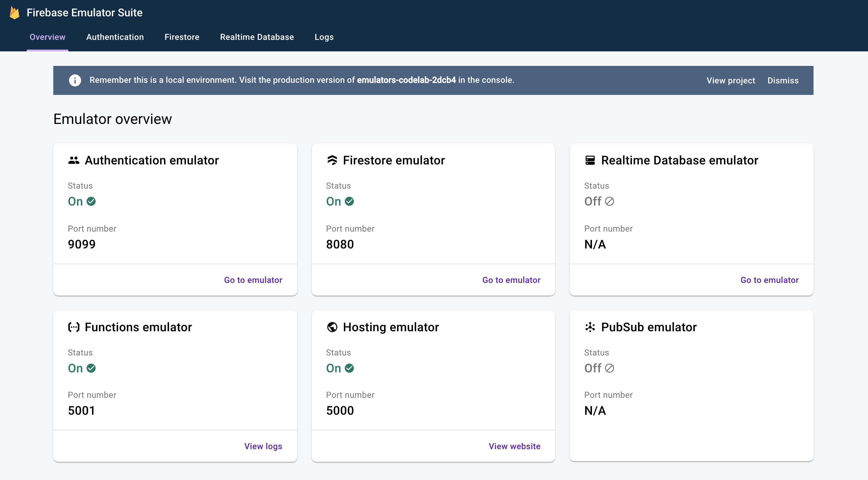Open the Authentication emulator
This screenshot has width=868, height=480.
click(253, 280)
